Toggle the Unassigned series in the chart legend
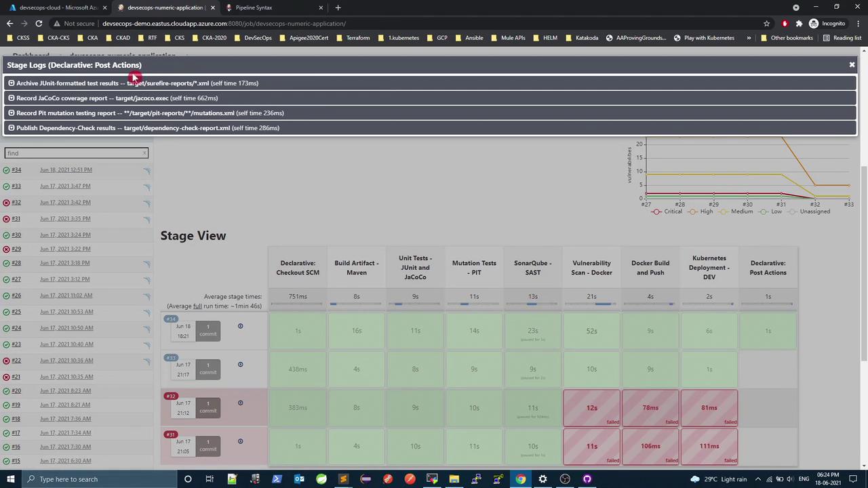Viewport: 868px width, 488px height. [808, 211]
